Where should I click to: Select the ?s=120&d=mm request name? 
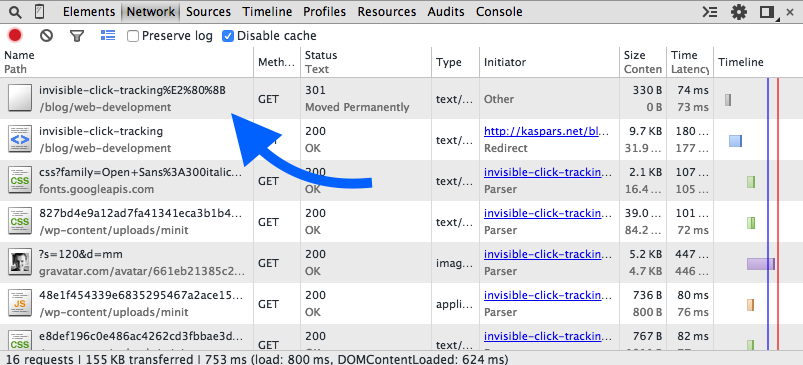click(x=80, y=254)
